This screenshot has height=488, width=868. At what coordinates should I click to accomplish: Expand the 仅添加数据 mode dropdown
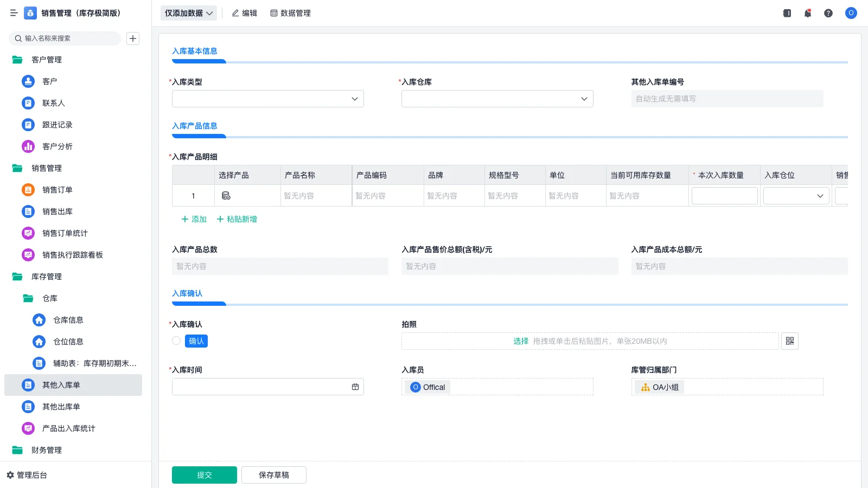click(188, 12)
